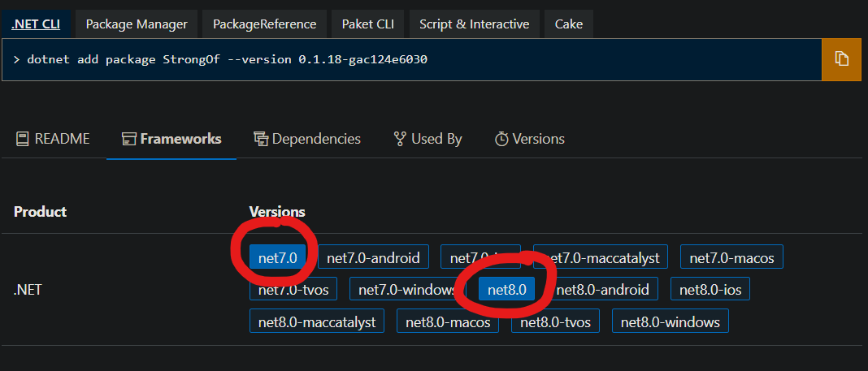The image size is (868, 371).
Task: Open the Used By tab
Action: click(x=427, y=139)
